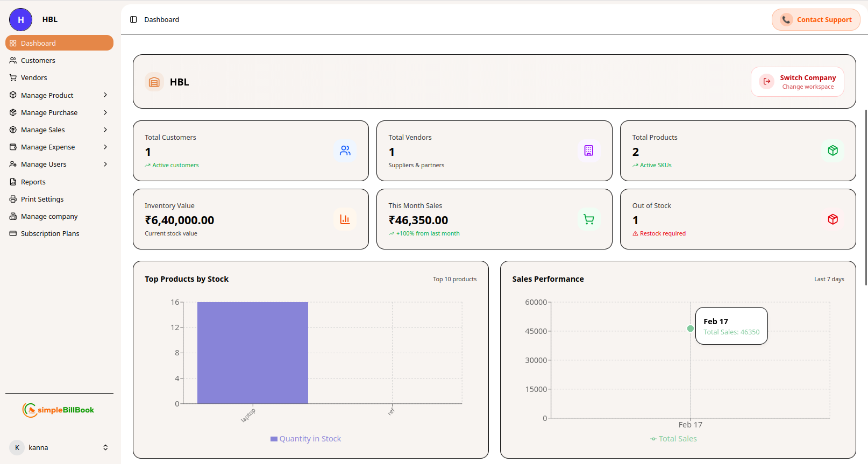The width and height of the screenshot is (868, 464).
Task: Toggle the Quantity in Stock legend swatch
Action: click(x=274, y=439)
